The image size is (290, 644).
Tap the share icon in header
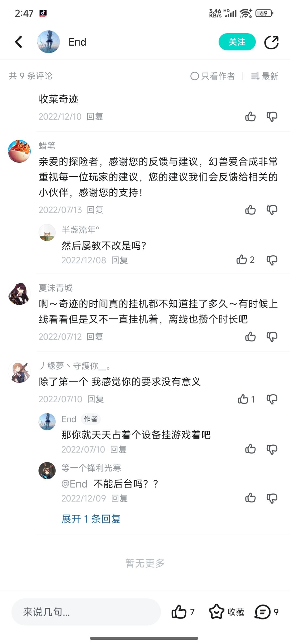pyautogui.click(x=271, y=42)
